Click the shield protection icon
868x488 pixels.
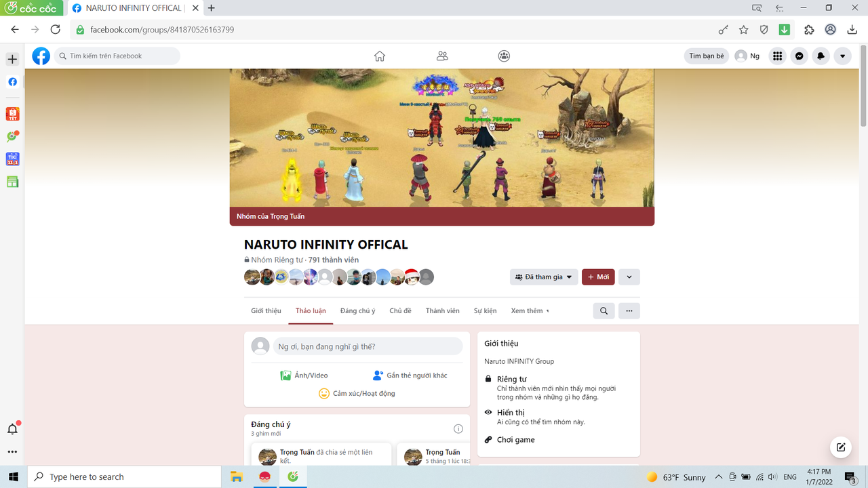764,30
